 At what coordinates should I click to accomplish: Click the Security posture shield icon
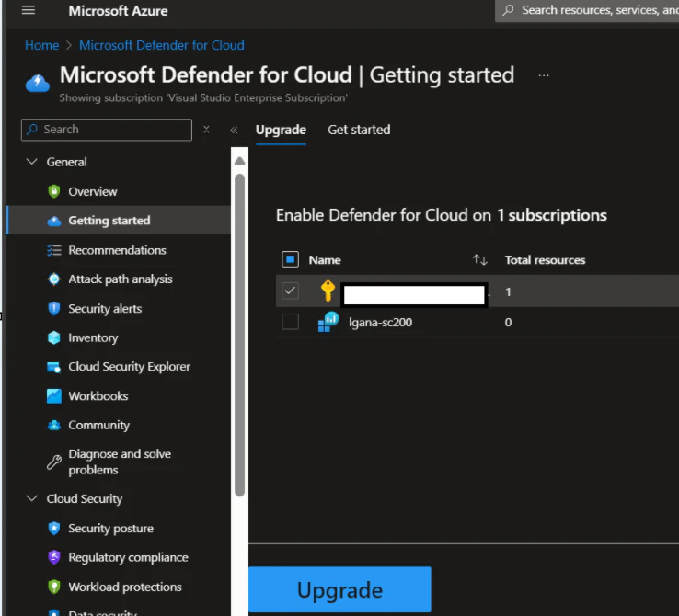pyautogui.click(x=53, y=528)
